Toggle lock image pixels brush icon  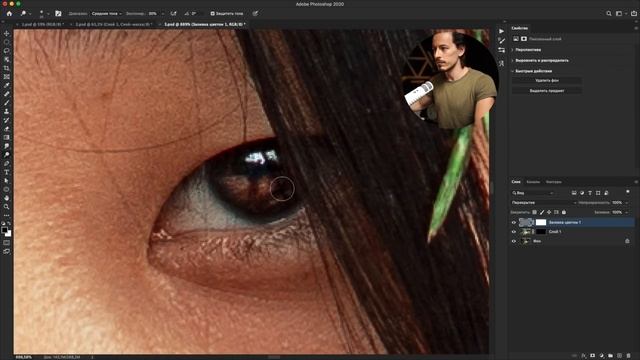tap(542, 212)
